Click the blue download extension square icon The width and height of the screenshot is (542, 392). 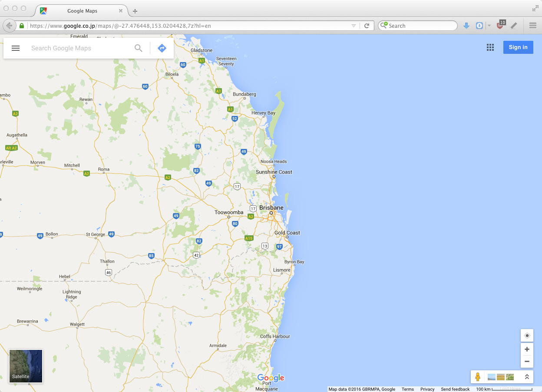[x=479, y=26]
